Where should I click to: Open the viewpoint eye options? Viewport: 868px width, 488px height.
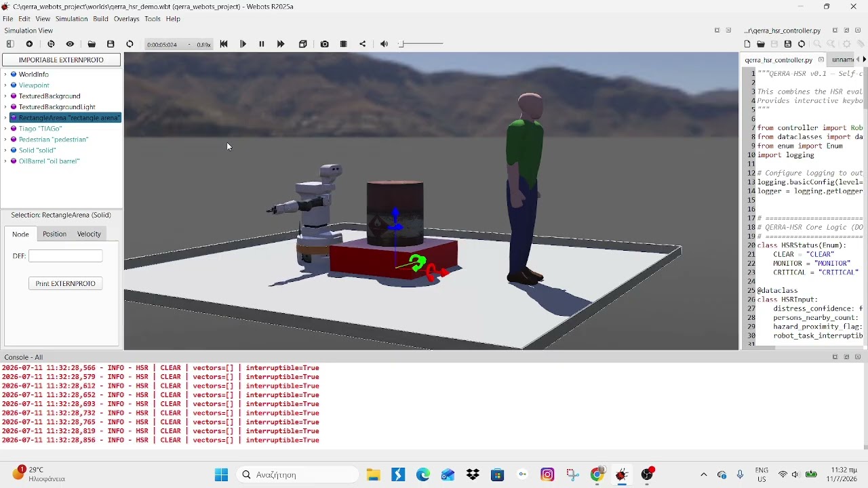pyautogui.click(x=71, y=44)
